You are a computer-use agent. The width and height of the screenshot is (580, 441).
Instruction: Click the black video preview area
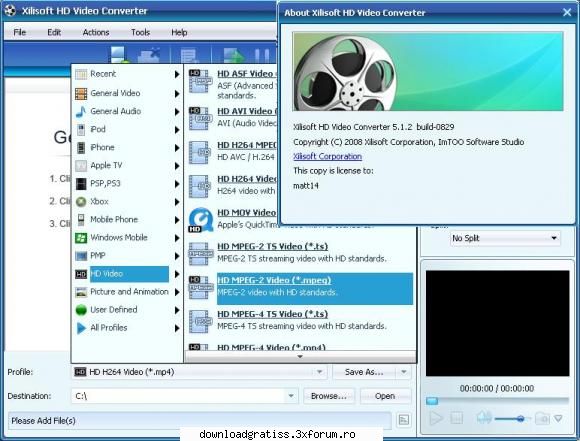497,323
